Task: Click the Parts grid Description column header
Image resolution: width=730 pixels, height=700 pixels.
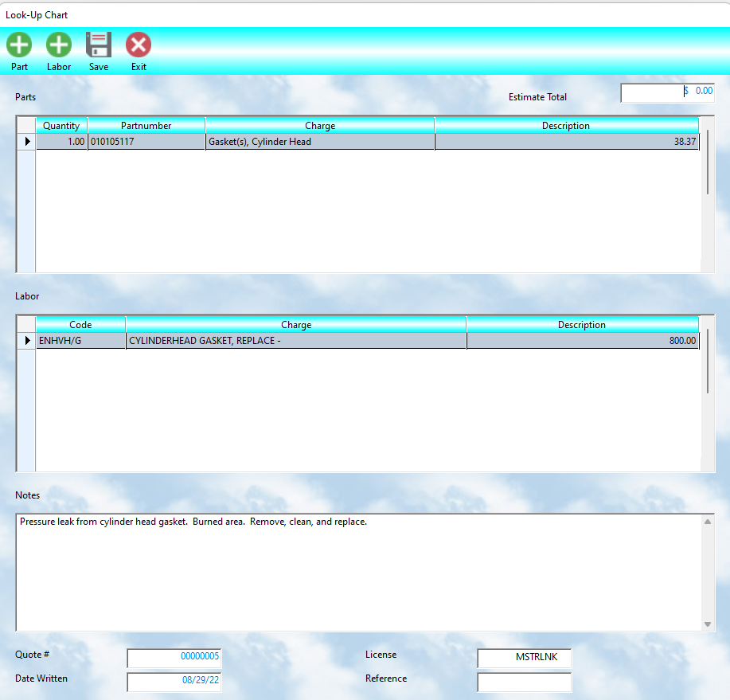Action: [566, 126]
